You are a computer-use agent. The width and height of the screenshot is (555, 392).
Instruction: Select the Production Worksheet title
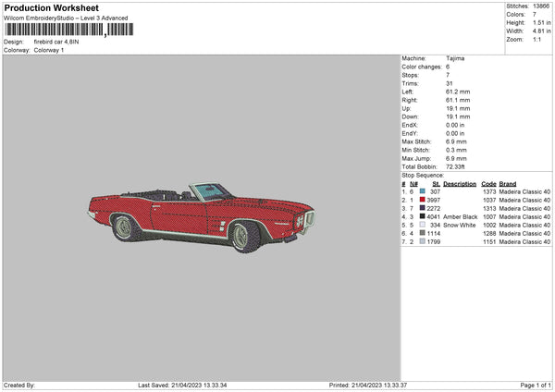(x=51, y=7)
